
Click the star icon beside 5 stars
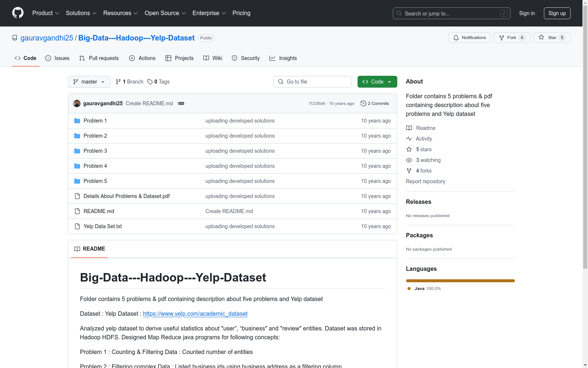(409, 149)
